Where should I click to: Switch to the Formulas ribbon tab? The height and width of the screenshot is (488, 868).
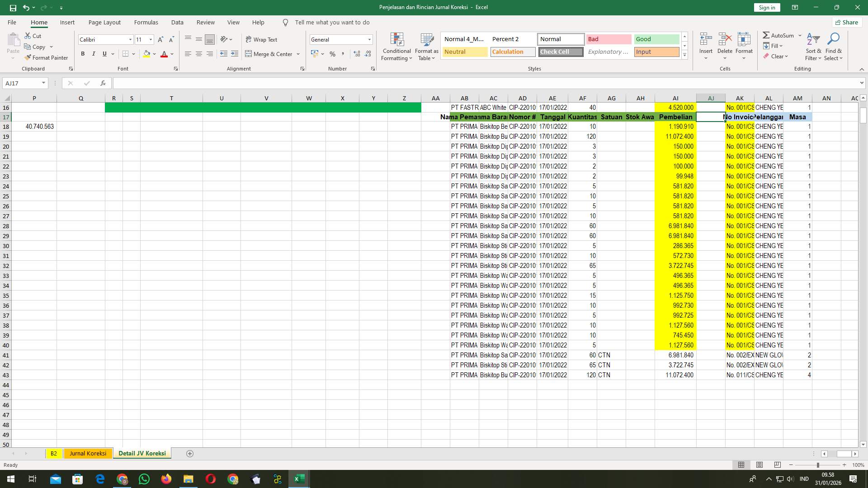[x=146, y=22]
